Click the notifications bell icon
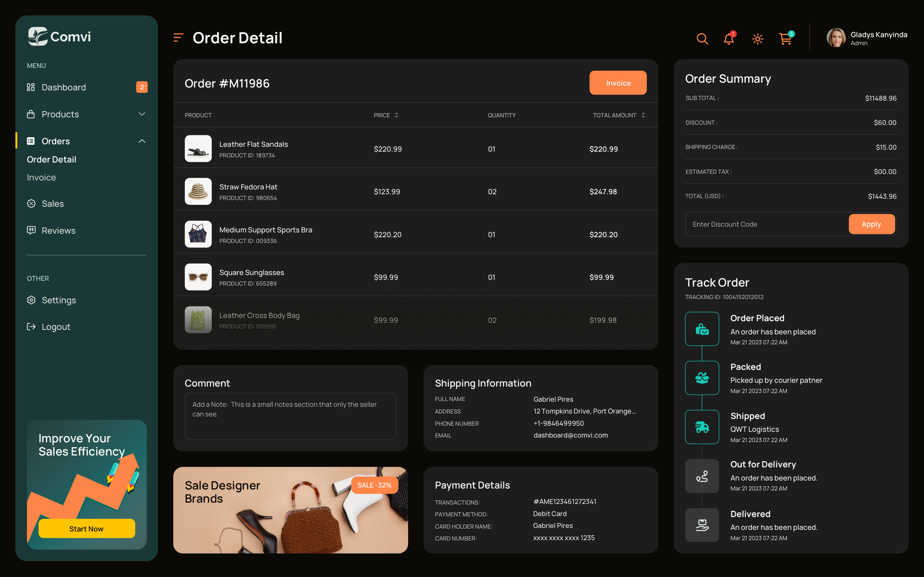 [729, 38]
